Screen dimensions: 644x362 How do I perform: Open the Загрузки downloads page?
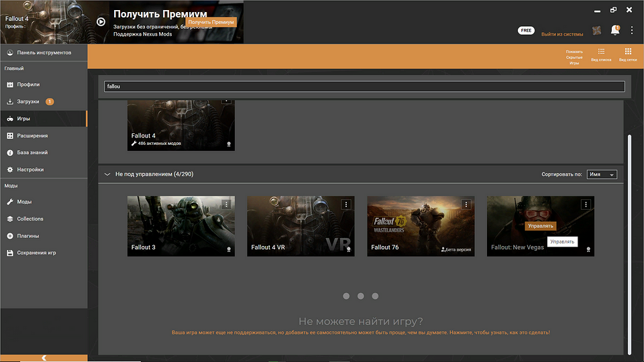click(28, 102)
